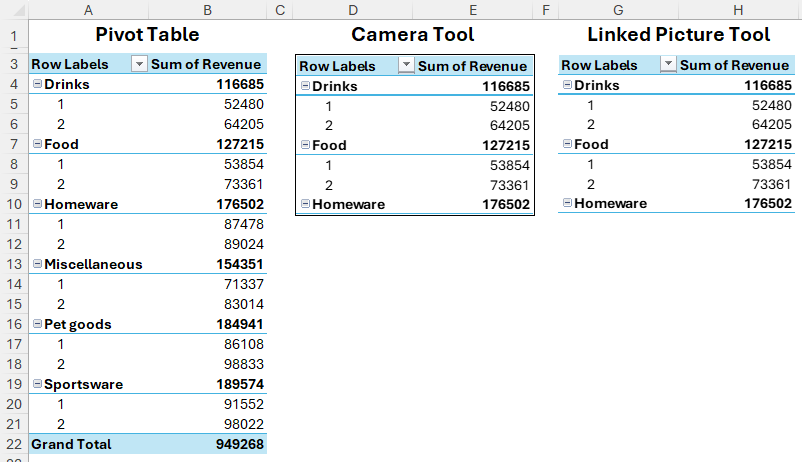This screenshot has width=802, height=462.
Task: Collapse the Miscellaneous group in Pivot Table
Action: [x=37, y=263]
